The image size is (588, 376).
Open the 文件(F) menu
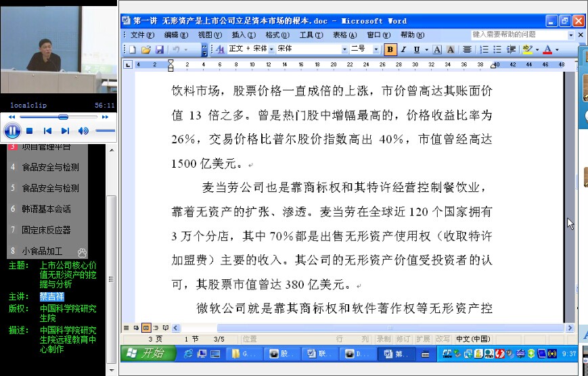[x=142, y=35]
